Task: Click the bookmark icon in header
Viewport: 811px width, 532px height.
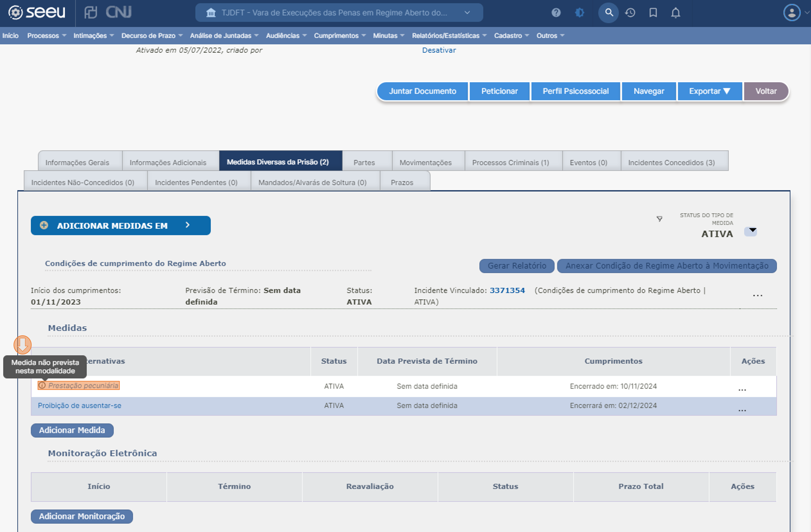Action: (x=653, y=13)
